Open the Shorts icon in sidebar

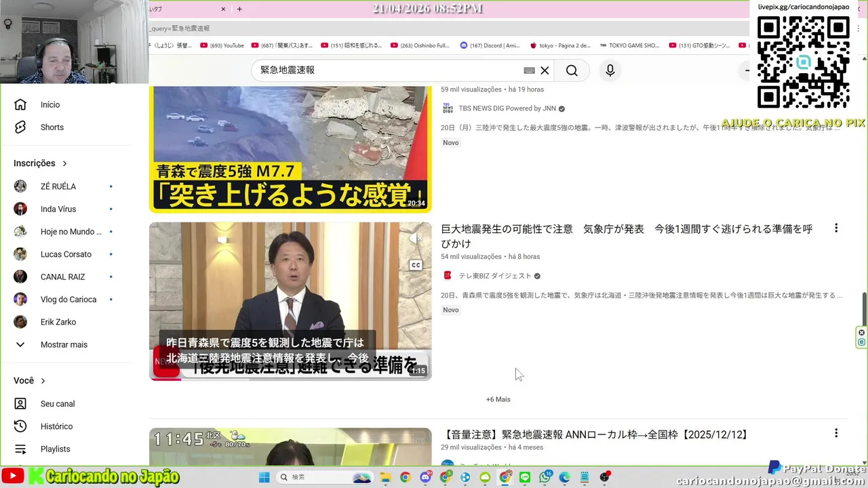click(20, 127)
